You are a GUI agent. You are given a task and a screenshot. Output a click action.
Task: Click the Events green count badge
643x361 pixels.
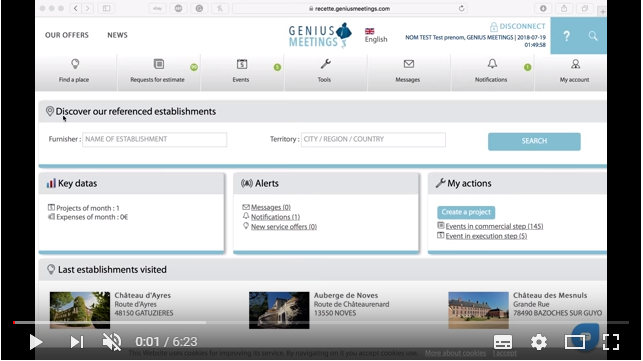click(277, 67)
